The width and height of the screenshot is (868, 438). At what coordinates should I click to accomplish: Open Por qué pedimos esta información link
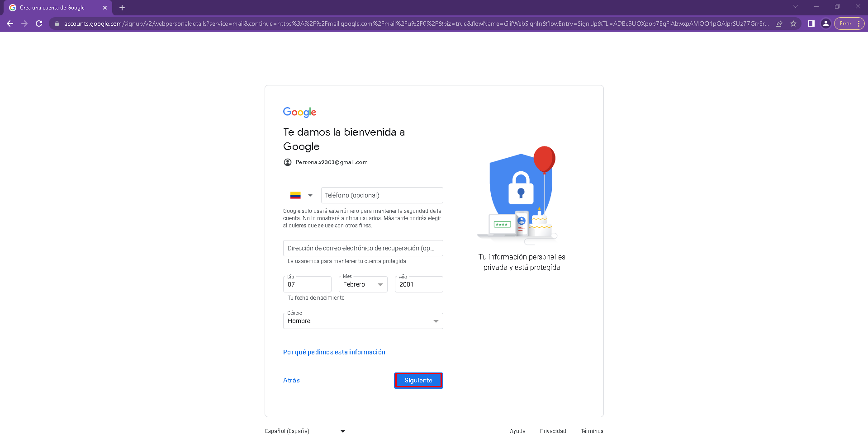(334, 352)
